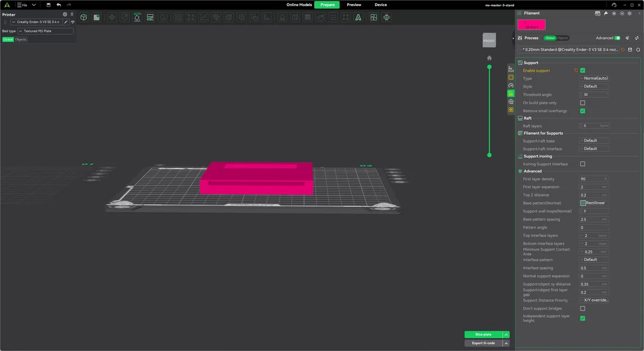Image resolution: width=644 pixels, height=351 pixels.
Task: Click the assembly view puzzle icon
Action: [373, 17]
